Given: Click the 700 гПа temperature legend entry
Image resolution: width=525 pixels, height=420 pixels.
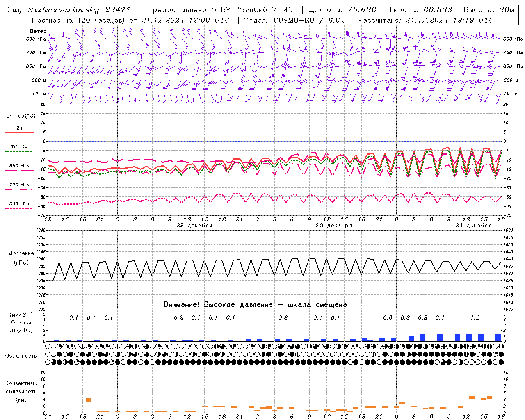Looking at the screenshot, I should [x=19, y=185].
